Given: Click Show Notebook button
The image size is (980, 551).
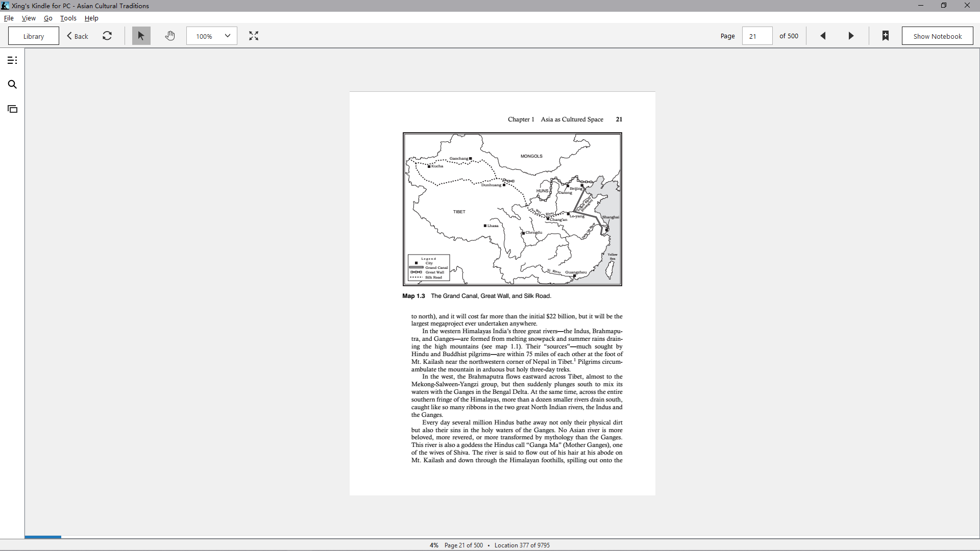Looking at the screenshot, I should [x=938, y=36].
